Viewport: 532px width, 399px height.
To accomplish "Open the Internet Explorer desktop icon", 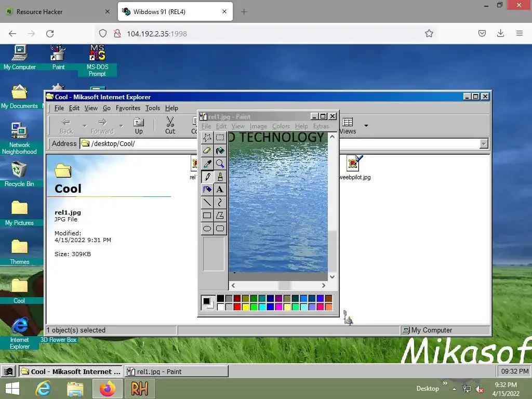I will [x=20, y=334].
